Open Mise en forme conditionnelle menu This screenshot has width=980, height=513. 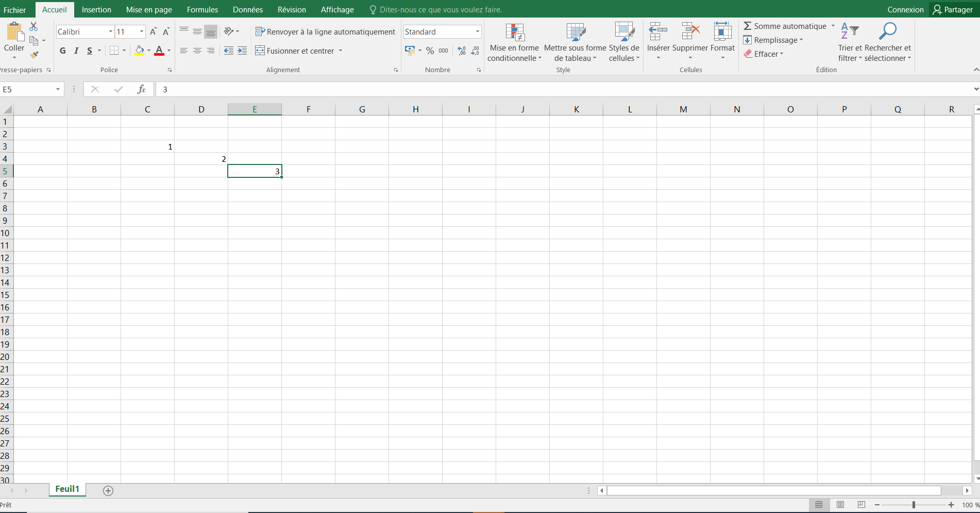[514, 42]
